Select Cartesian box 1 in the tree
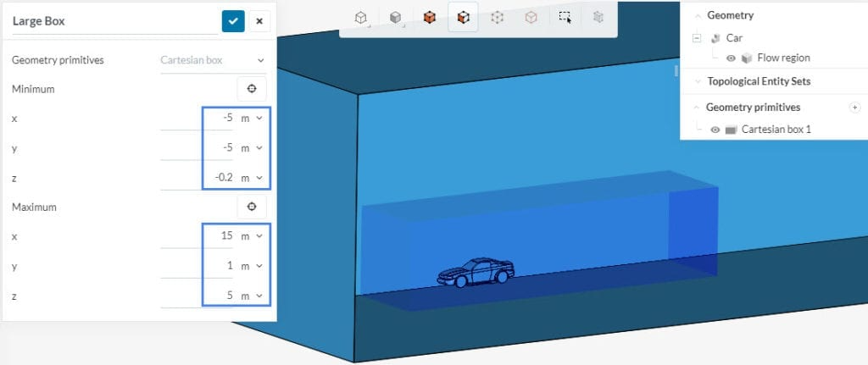This screenshot has height=365, width=868. click(776, 130)
